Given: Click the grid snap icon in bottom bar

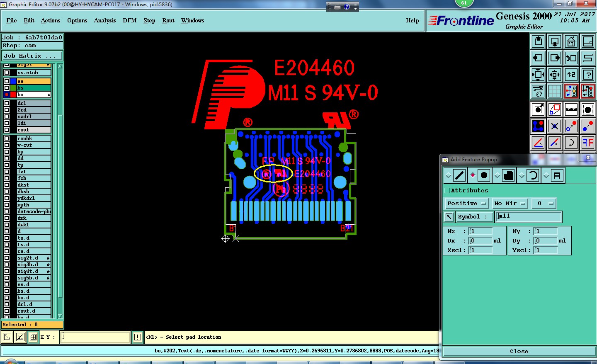Looking at the screenshot, I should tap(33, 337).
